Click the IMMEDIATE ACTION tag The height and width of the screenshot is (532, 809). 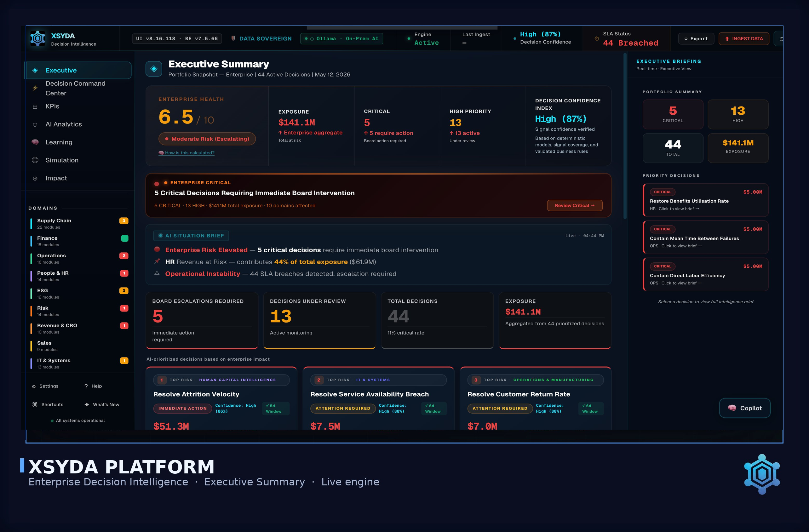tap(182, 408)
